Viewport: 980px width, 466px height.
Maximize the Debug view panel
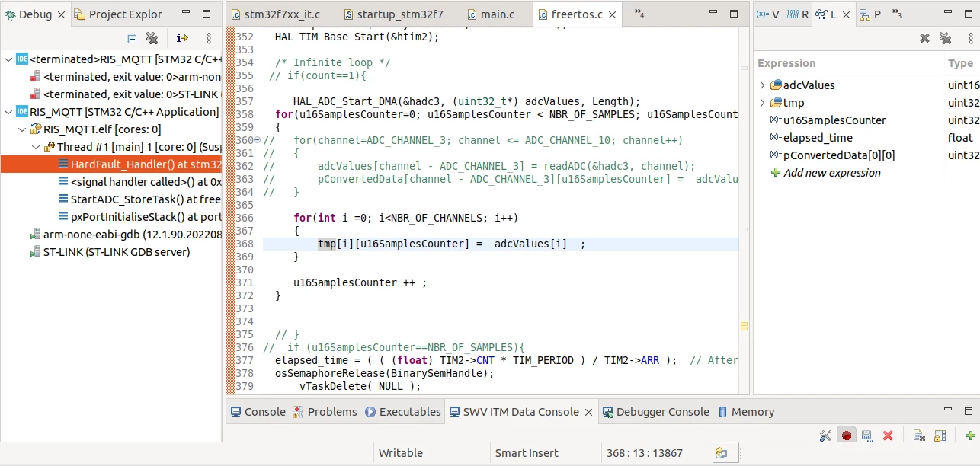point(207,14)
